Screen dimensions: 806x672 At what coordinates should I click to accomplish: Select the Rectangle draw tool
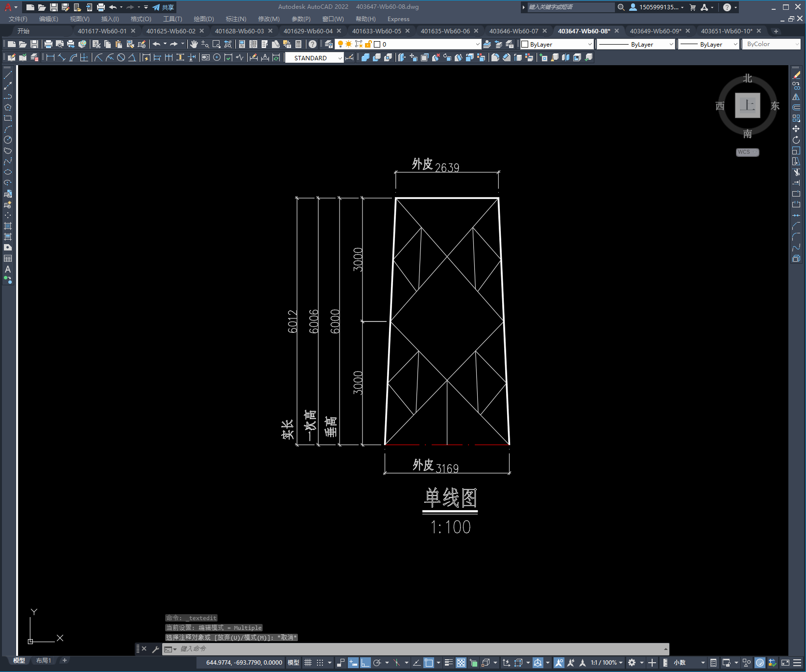pos(8,118)
